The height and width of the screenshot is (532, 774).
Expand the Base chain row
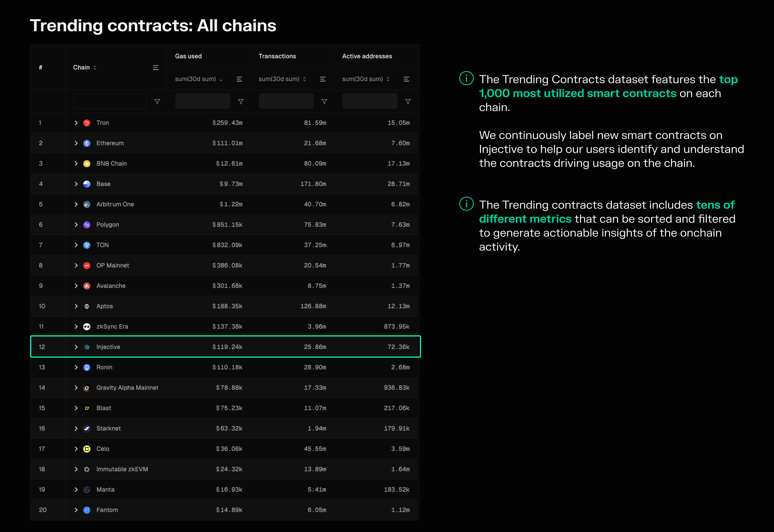(x=76, y=184)
